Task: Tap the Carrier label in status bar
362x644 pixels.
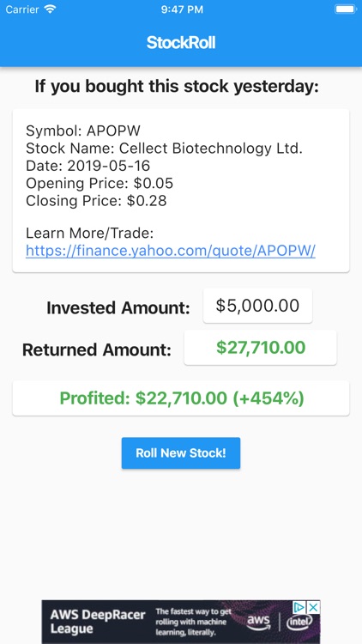Action: click(22, 9)
